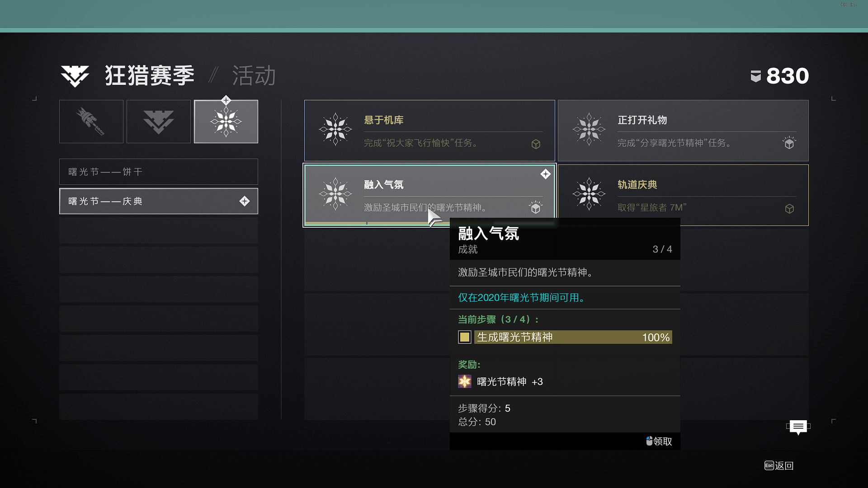The height and width of the screenshot is (488, 868).
Task: Click diamond marker on 融入气氛 card corner
Action: pyautogui.click(x=546, y=174)
